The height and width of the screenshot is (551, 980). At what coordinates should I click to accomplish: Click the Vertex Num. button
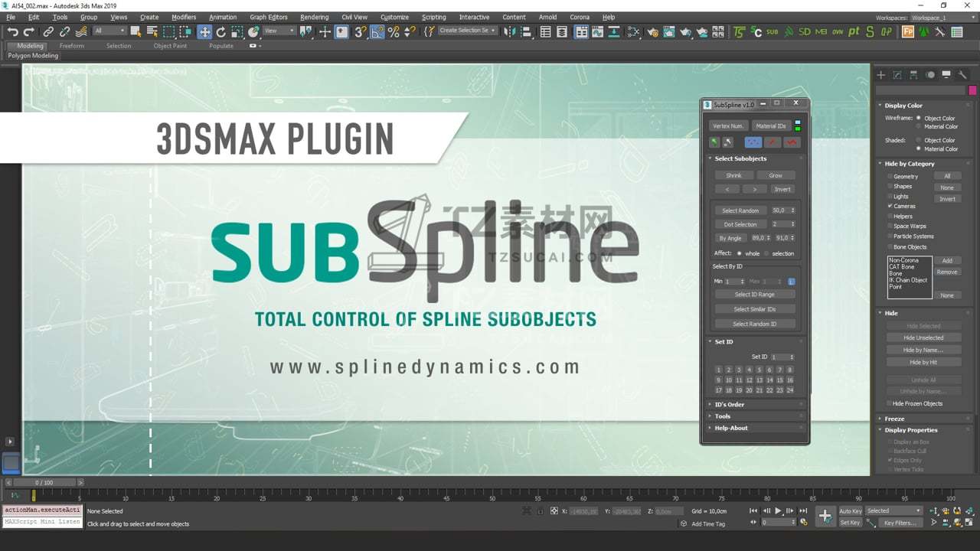point(727,126)
